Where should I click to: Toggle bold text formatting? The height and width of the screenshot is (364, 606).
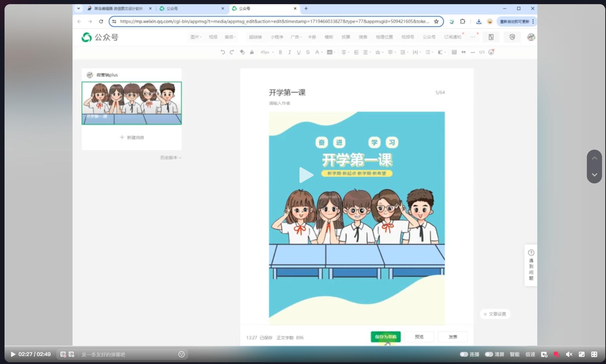[280, 52]
